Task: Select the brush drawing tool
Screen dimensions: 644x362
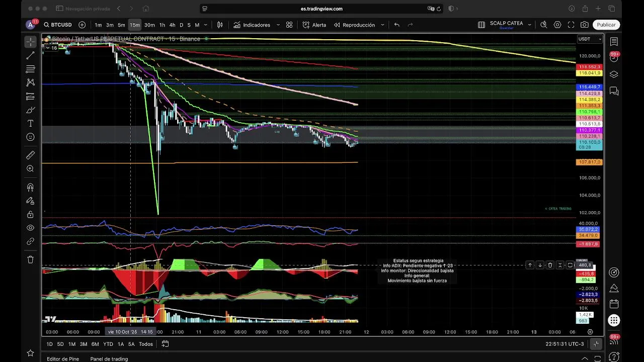Action: 30,110
